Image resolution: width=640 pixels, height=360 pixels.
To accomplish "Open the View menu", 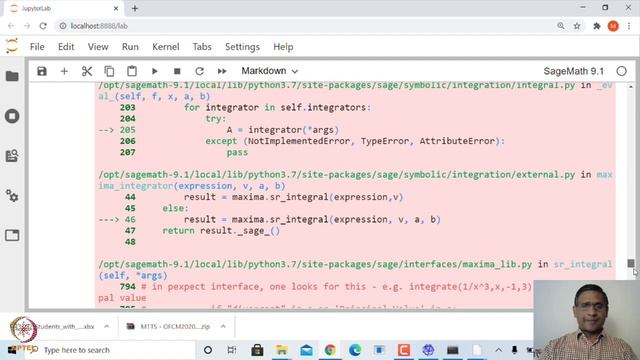I will click(98, 47).
